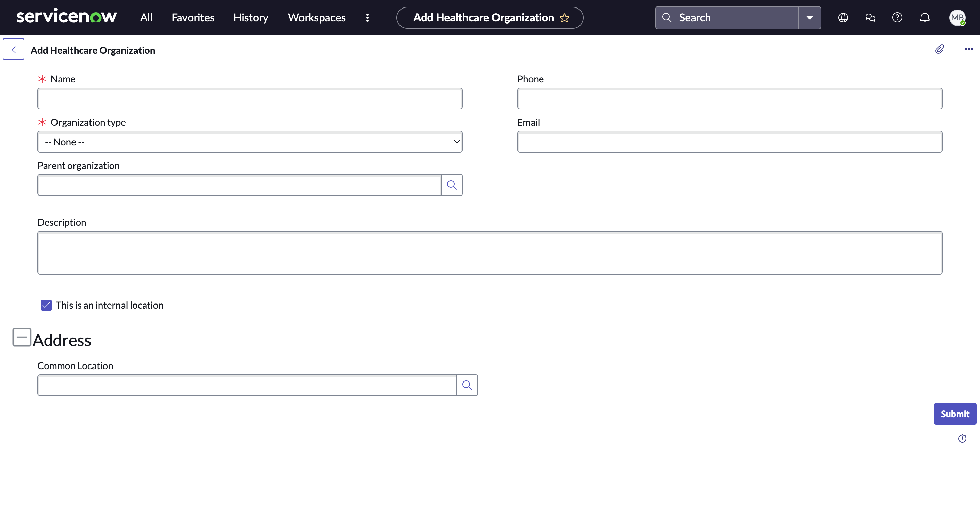Favorite the page with the star icon
This screenshot has width=980, height=530.
(565, 18)
